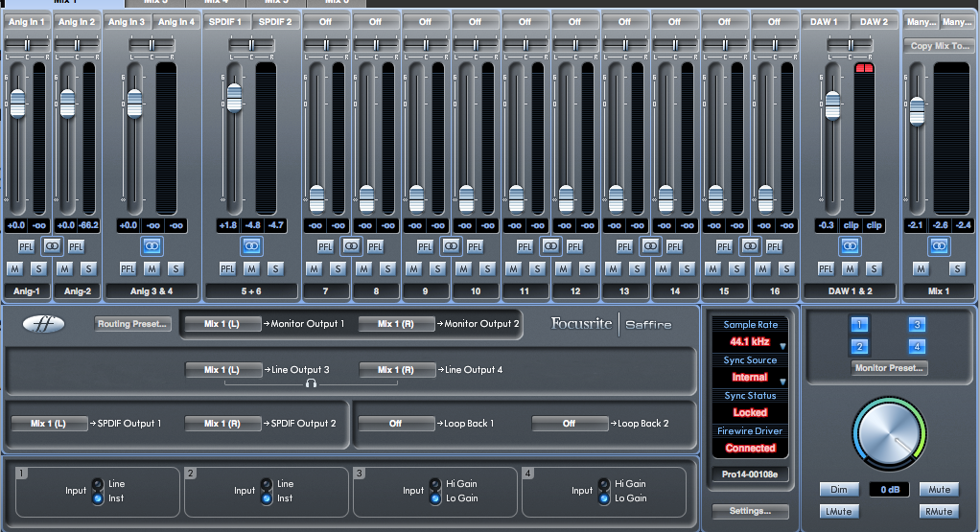Click the Mix 1 fader handle

[917, 111]
